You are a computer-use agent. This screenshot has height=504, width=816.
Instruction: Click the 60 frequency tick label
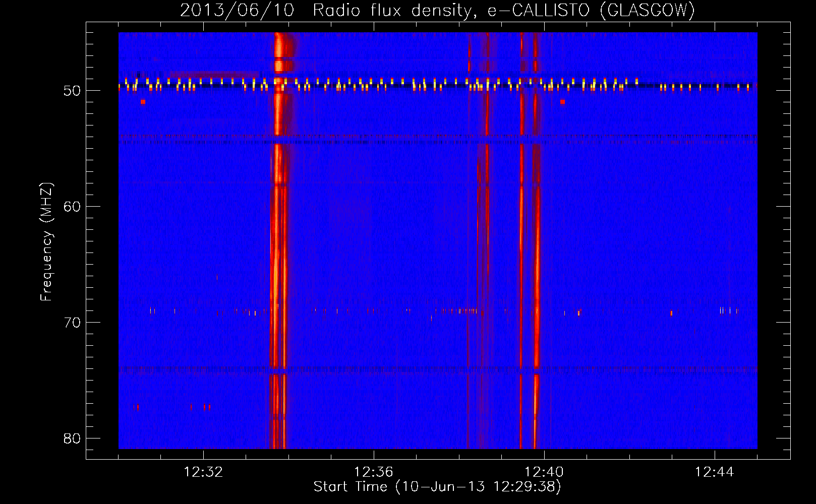pos(72,207)
